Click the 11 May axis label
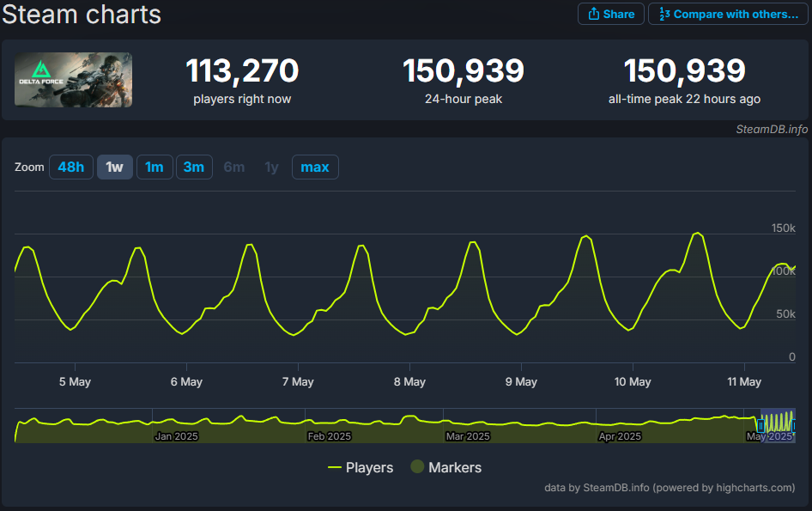Viewport: 812px width, 511px height. (744, 382)
